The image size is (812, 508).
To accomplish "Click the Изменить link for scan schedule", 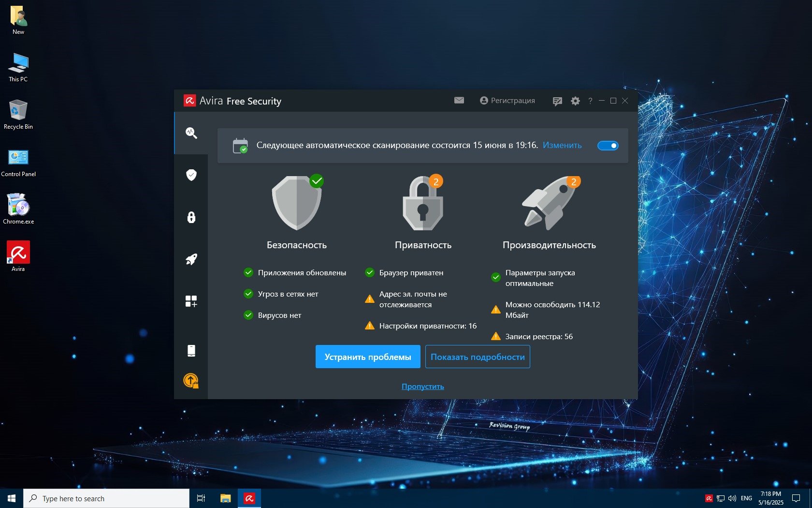I will 562,146.
